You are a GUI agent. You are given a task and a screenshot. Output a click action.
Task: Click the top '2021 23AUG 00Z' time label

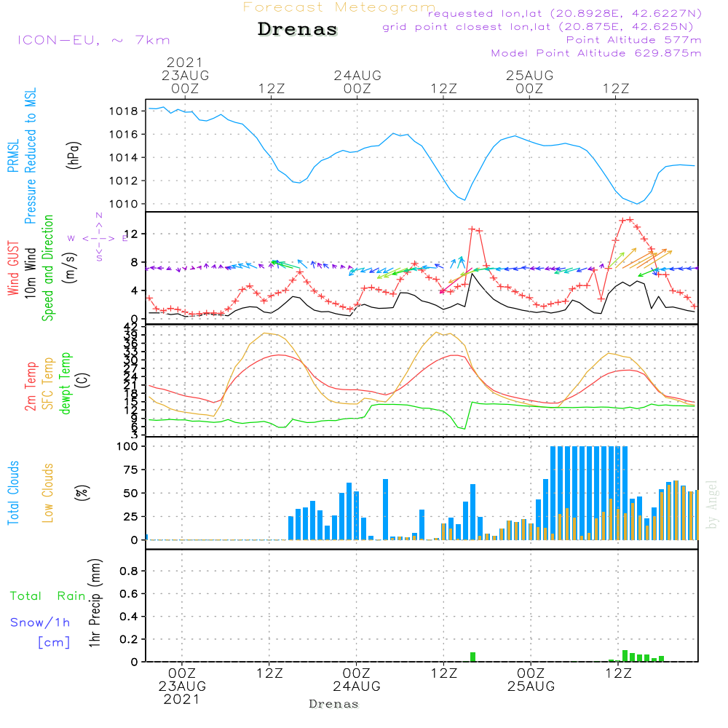click(185, 75)
